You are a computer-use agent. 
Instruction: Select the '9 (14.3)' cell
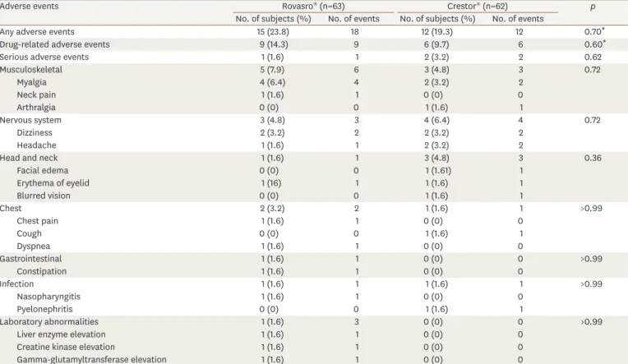pos(274,44)
